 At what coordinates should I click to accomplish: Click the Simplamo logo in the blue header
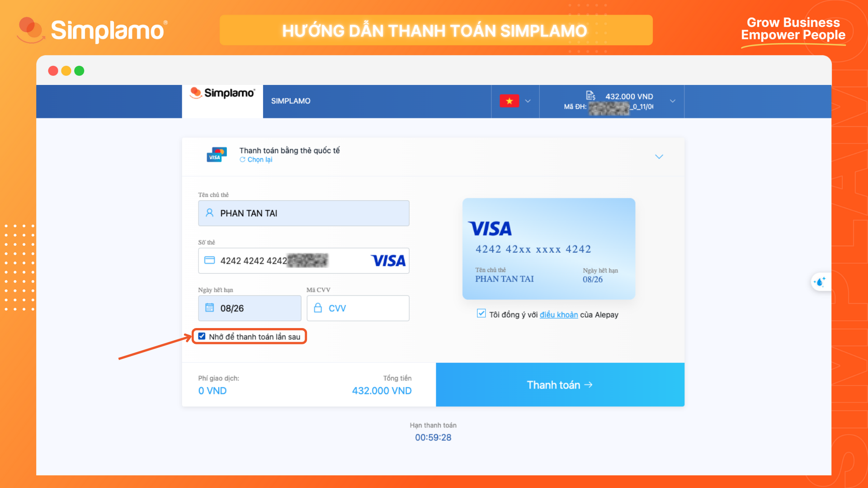tap(222, 93)
